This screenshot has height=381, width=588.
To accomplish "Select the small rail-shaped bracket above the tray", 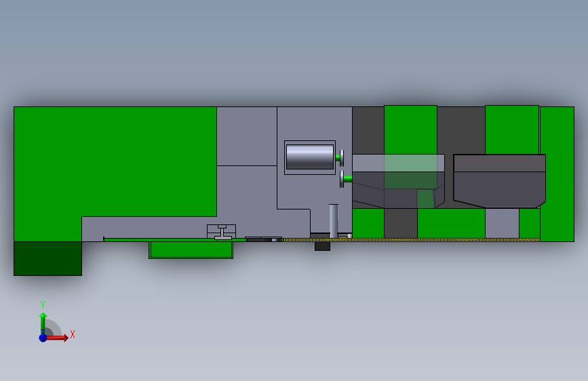I will (x=222, y=233).
